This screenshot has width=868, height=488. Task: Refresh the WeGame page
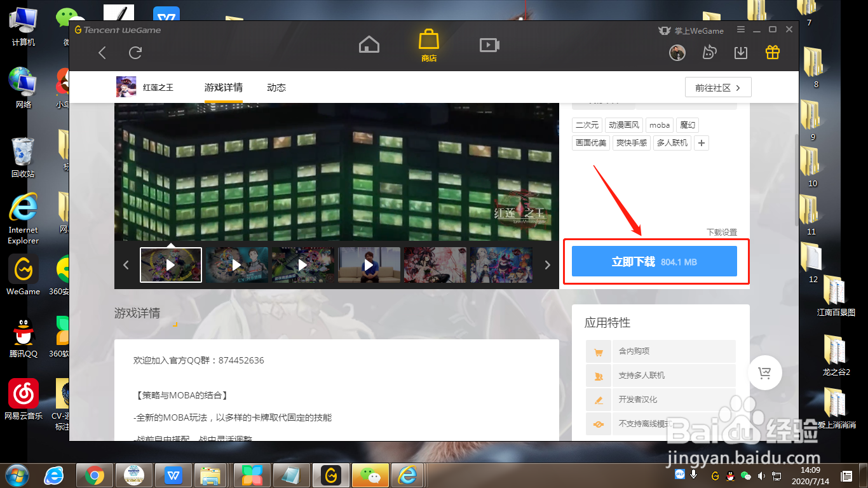(135, 53)
